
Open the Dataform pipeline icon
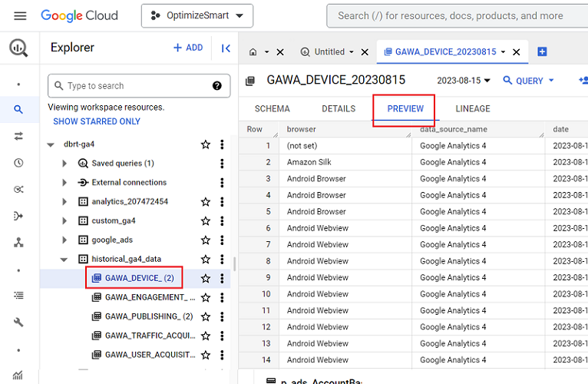click(18, 216)
